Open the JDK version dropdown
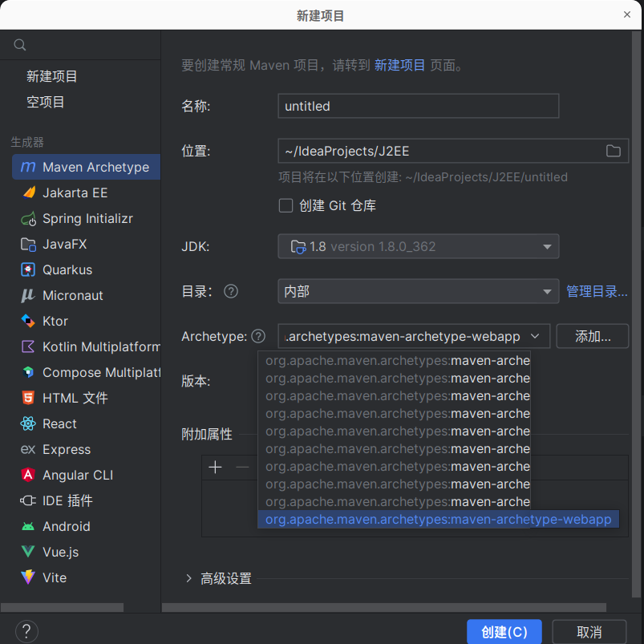Screen dimensions: 644x644 [418, 246]
